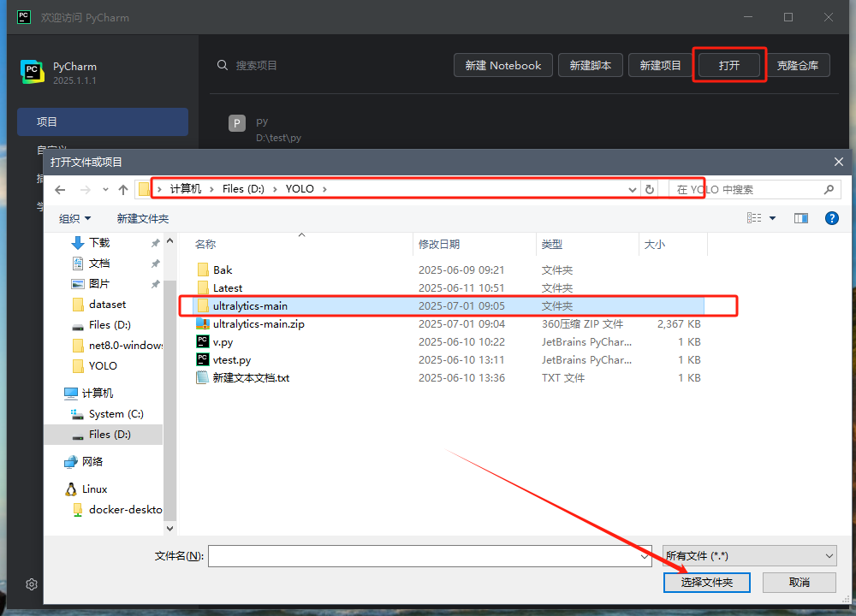This screenshot has height=616, width=856.
Task: Click search magnifier in YOLO search box
Action: (x=829, y=189)
